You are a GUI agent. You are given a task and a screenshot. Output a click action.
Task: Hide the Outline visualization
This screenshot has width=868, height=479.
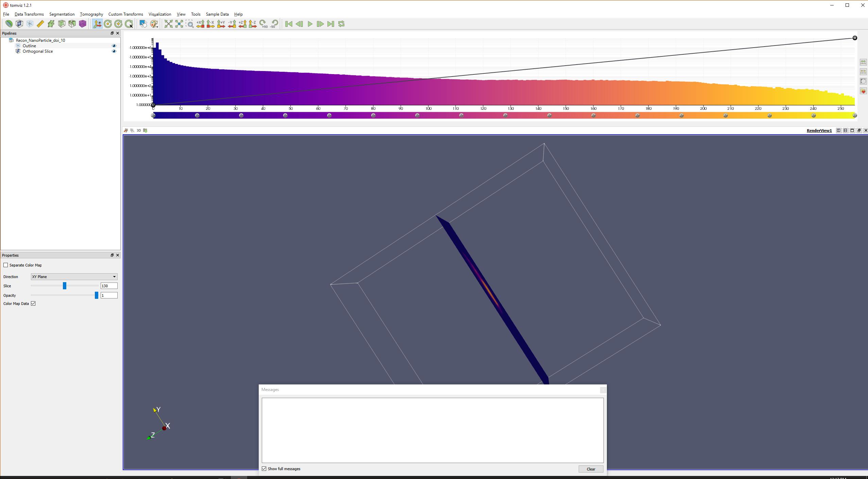pos(114,46)
